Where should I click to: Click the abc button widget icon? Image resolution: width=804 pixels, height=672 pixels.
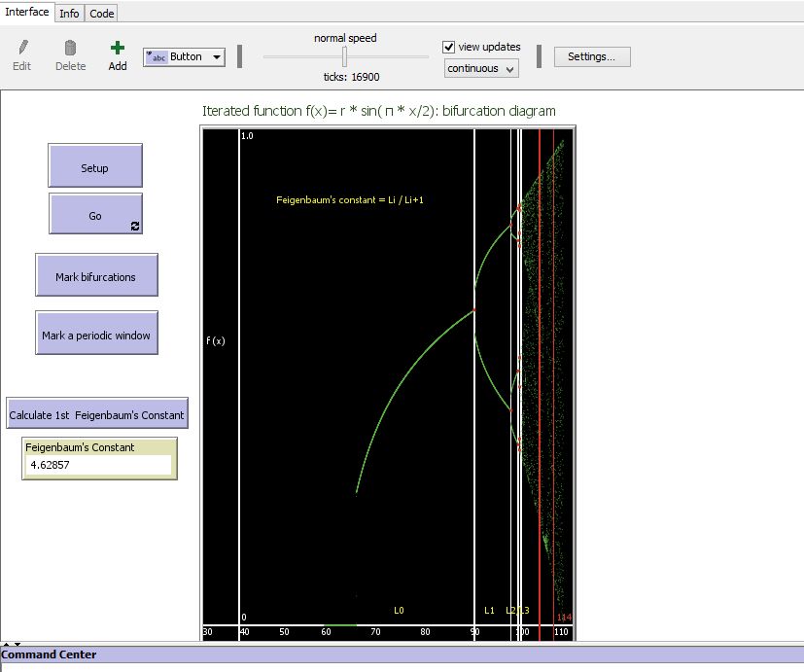(157, 56)
